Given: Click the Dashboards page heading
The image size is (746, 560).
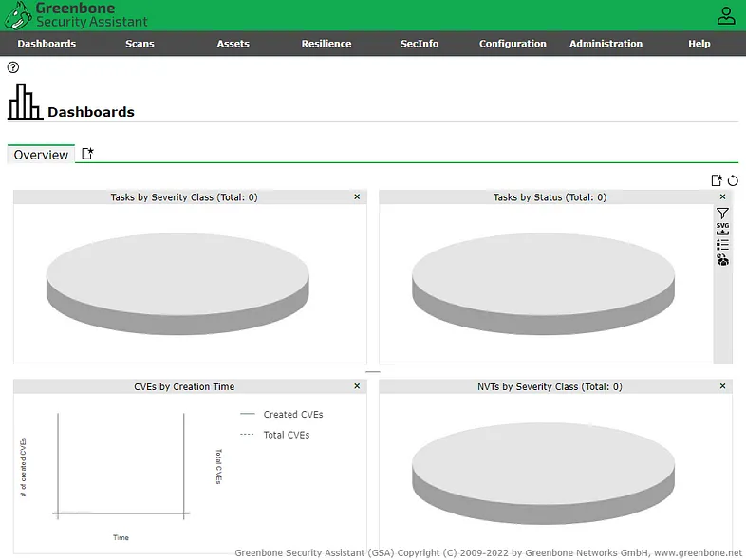Looking at the screenshot, I should tap(91, 112).
